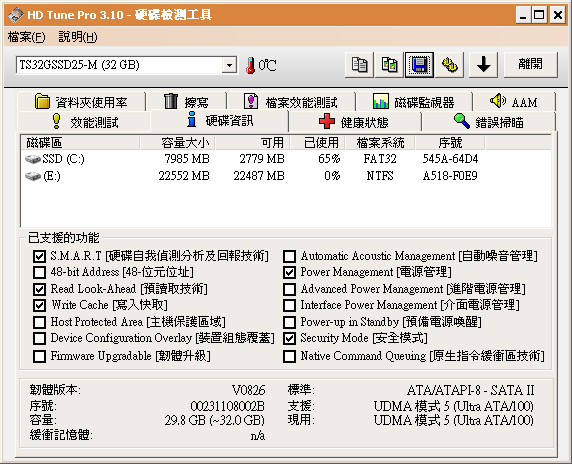Switch to the 效能測試 benchmark tab
Viewport: 572px width, 464px height.
[84, 122]
